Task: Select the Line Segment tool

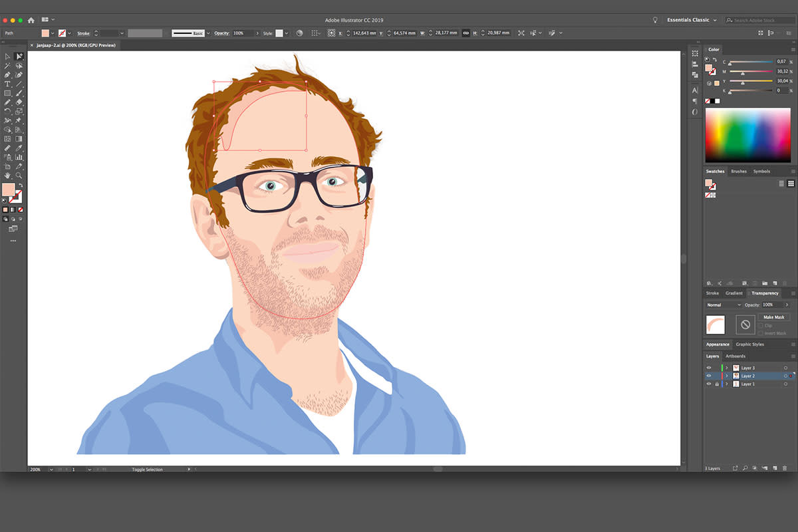Action: pos(19,84)
